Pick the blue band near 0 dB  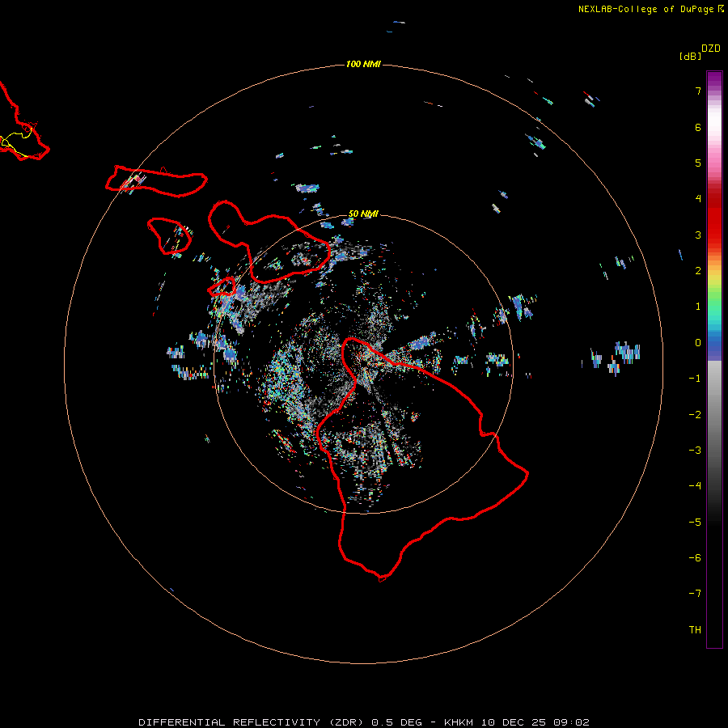click(x=714, y=346)
